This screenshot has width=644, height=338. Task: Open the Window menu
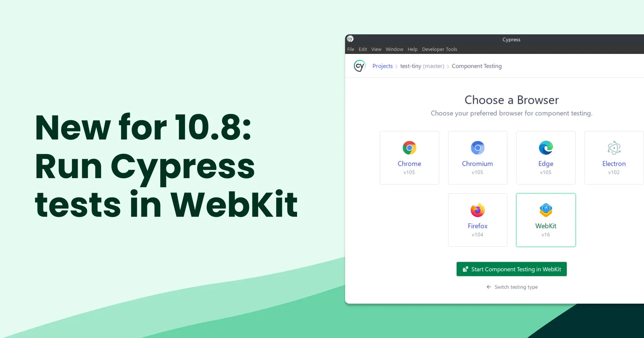(394, 49)
